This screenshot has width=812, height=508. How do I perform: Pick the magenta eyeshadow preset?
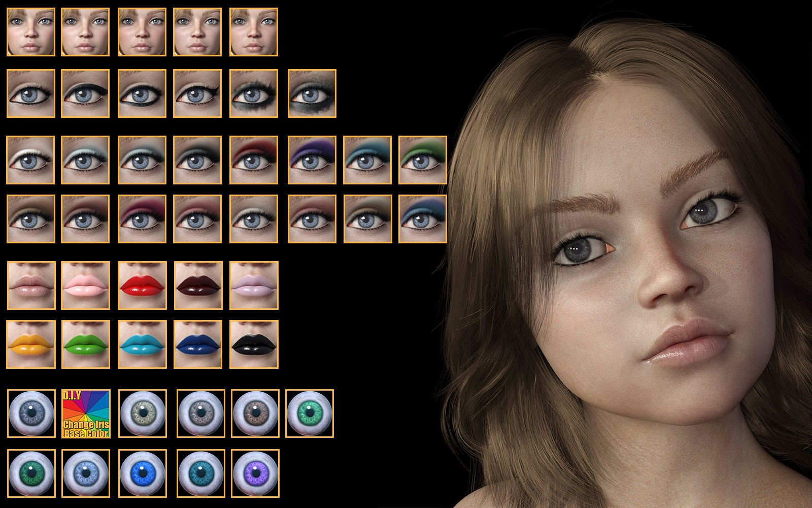142,219
